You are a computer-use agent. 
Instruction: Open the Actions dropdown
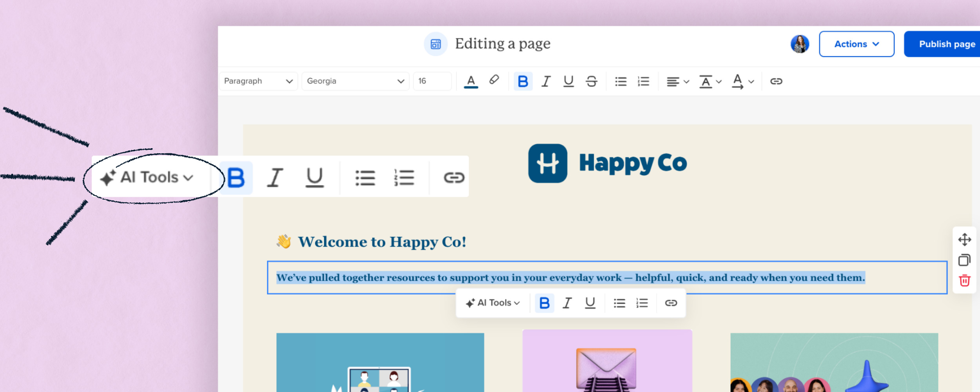857,44
